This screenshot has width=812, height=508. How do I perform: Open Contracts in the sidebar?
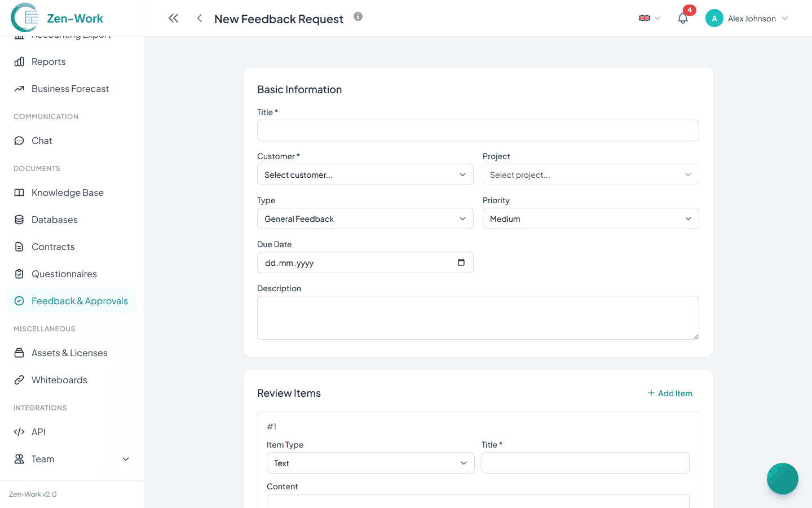tap(72, 247)
